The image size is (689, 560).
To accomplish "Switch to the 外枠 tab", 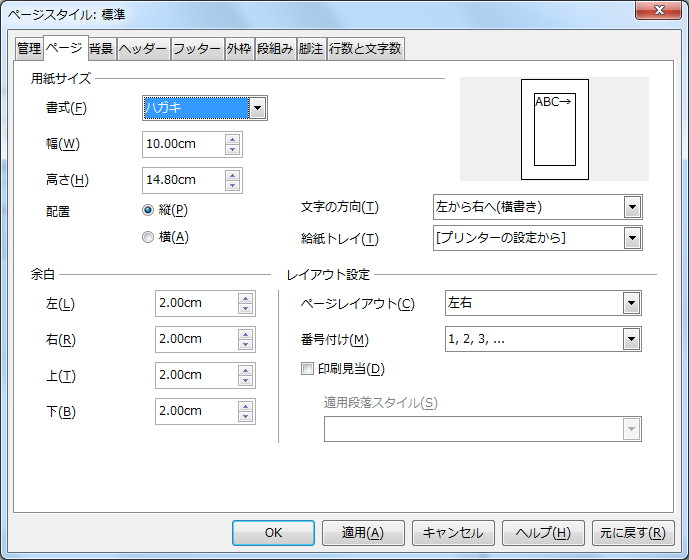I will (x=239, y=48).
